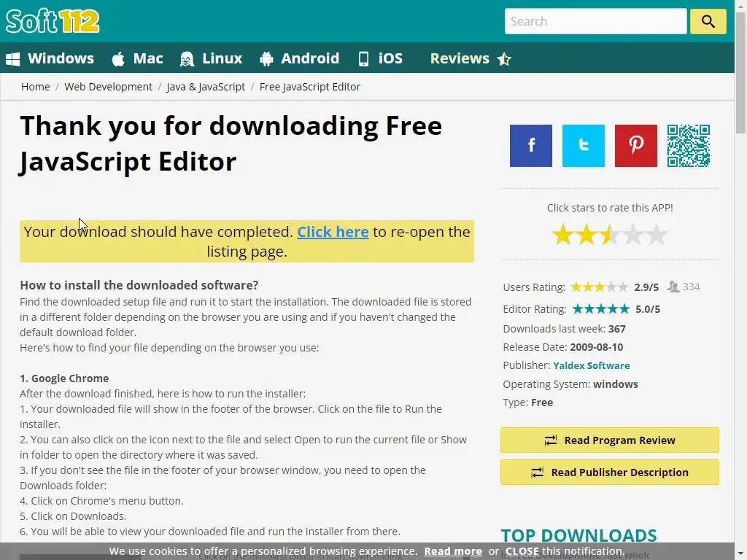Screen dimensions: 747x560
Task: Follow the 'Click here' link
Action: coord(333,232)
